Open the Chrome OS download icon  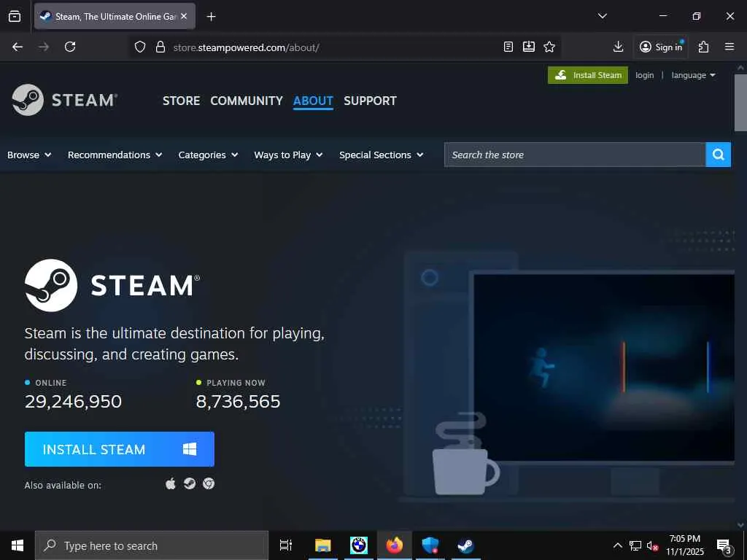coord(209,484)
